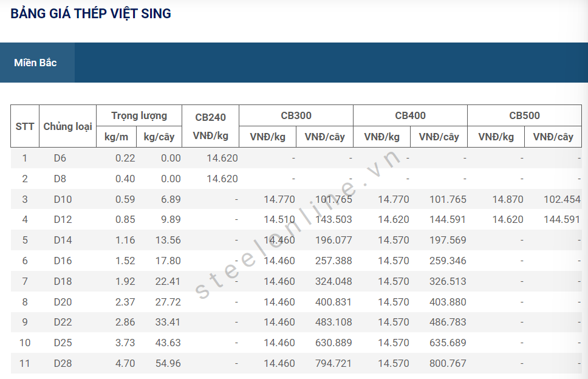588x379 pixels.
Task: Click the 102.454 CB500 price per bar
Action: 562,199
